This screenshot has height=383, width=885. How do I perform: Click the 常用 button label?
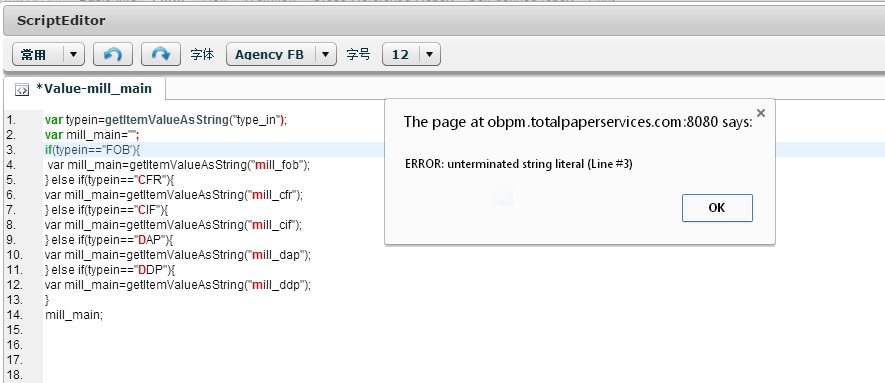(x=34, y=54)
